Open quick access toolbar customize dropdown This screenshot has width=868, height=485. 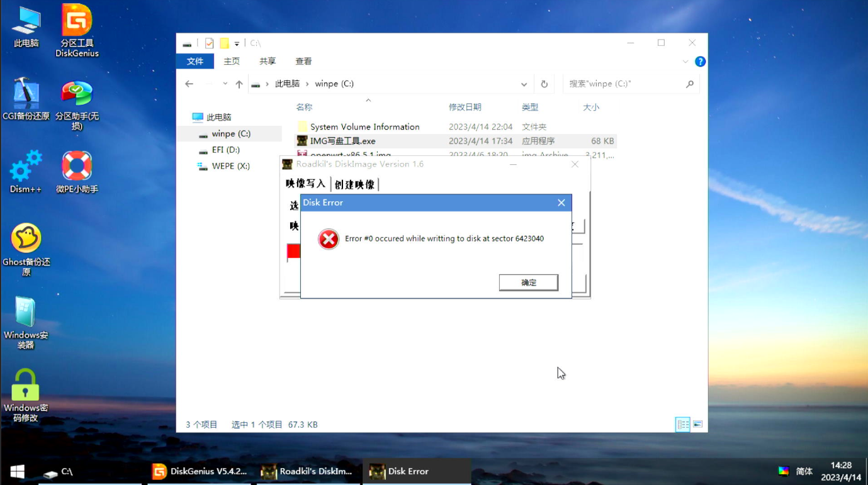coord(237,43)
